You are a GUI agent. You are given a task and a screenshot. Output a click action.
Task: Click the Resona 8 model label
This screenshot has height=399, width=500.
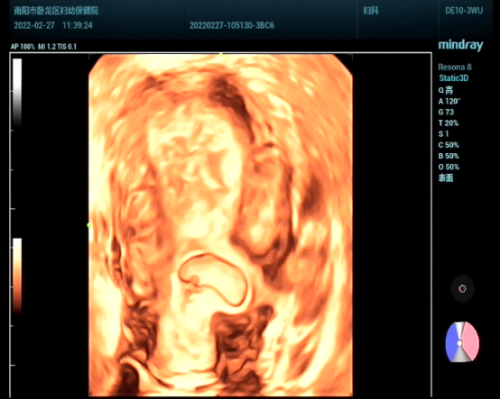[455, 67]
